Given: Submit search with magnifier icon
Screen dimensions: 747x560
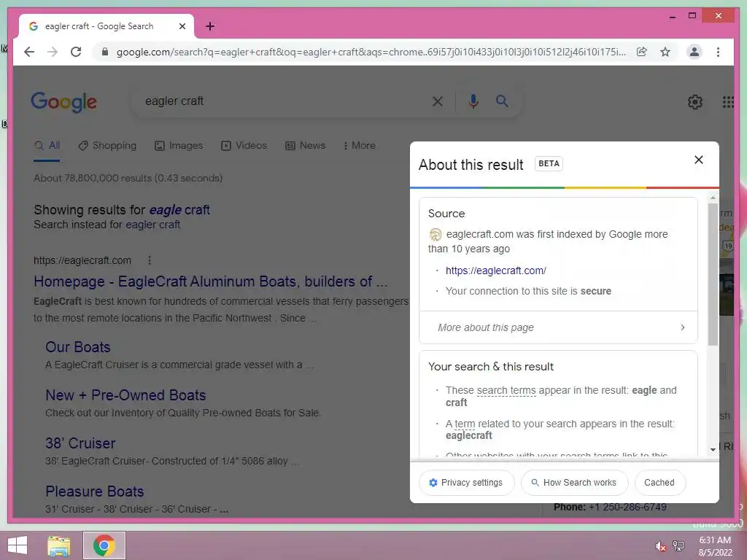Looking at the screenshot, I should 502,101.
